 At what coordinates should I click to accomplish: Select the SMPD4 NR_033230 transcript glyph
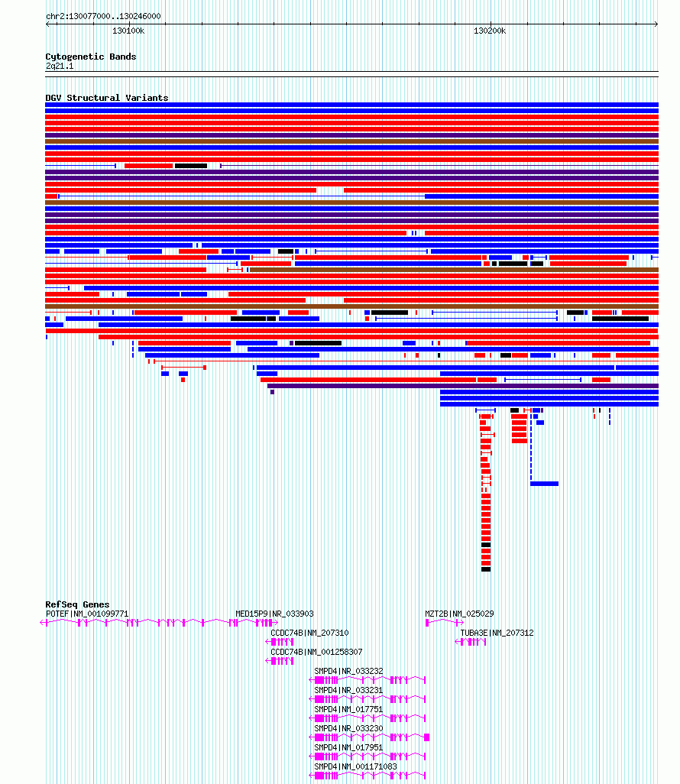[370, 737]
